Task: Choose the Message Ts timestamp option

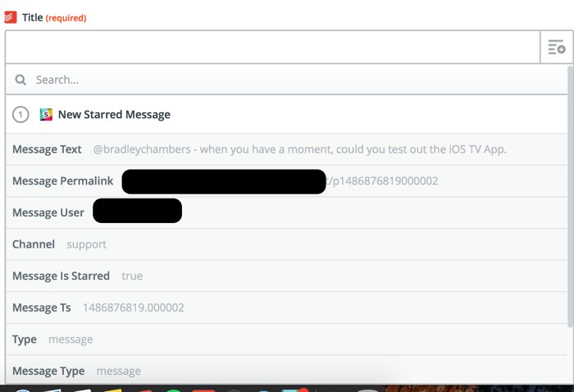Action: point(286,308)
